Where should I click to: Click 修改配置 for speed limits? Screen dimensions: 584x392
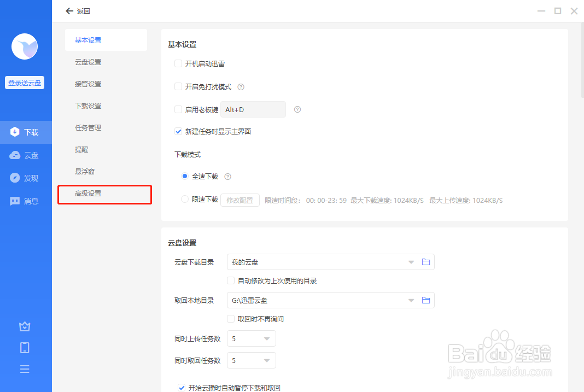tap(240, 200)
